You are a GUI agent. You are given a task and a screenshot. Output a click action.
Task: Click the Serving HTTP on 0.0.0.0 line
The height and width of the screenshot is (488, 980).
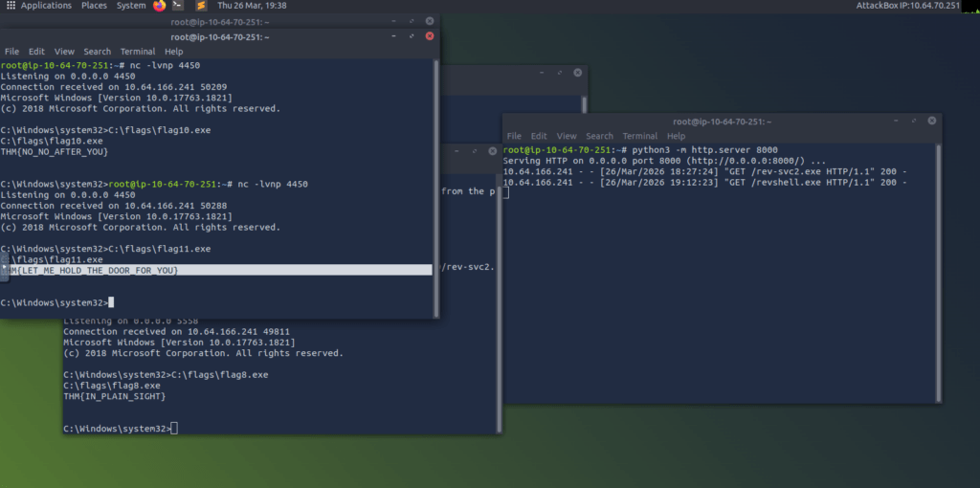click(664, 161)
